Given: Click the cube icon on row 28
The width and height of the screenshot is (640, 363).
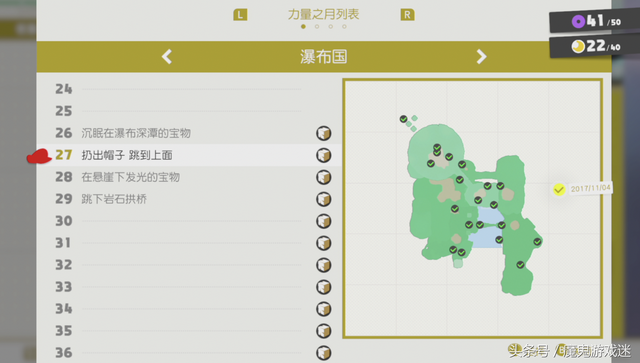Looking at the screenshot, I should pyautogui.click(x=324, y=177).
